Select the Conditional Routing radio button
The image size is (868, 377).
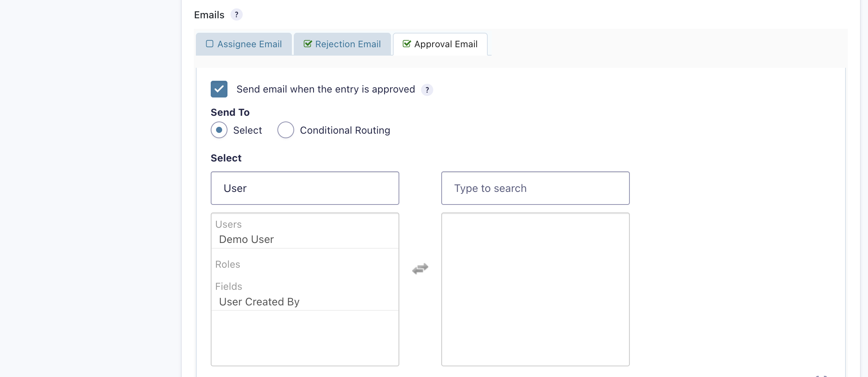(285, 130)
